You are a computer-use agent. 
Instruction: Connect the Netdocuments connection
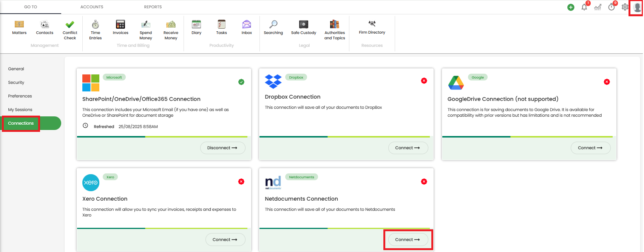408,240
